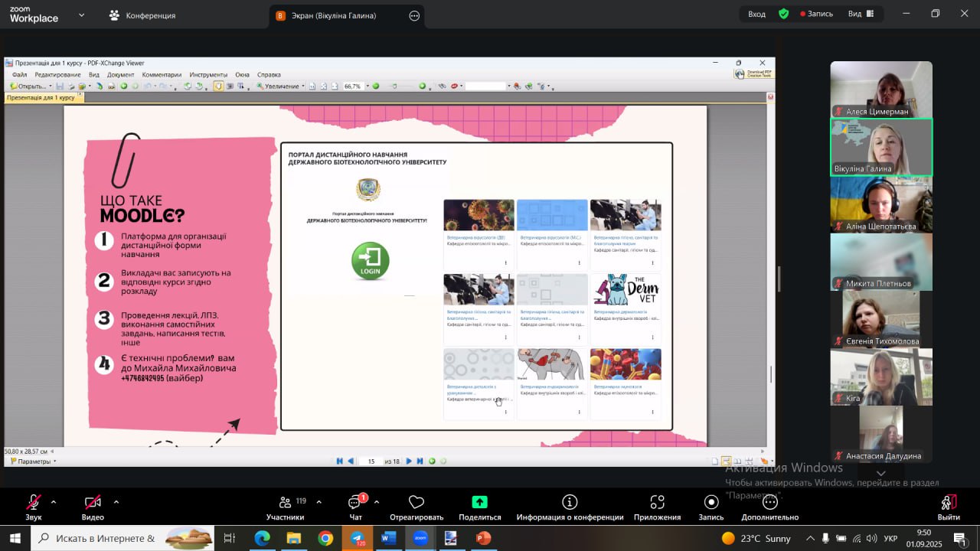This screenshot has width=980, height=551.
Task: Expand audio options arrow next to Звук
Action: click(x=53, y=502)
